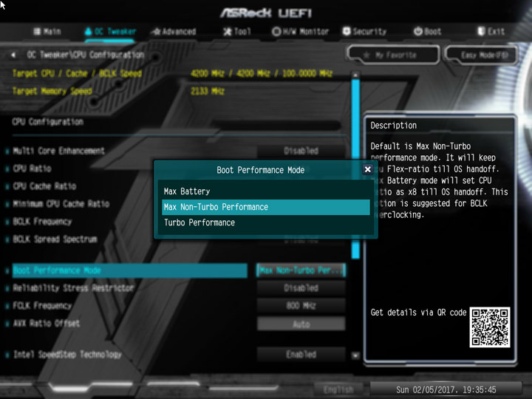Click the Target CPU / Cache / BCLK Speed label
Screen dimensions: 532x399
click(x=77, y=73)
